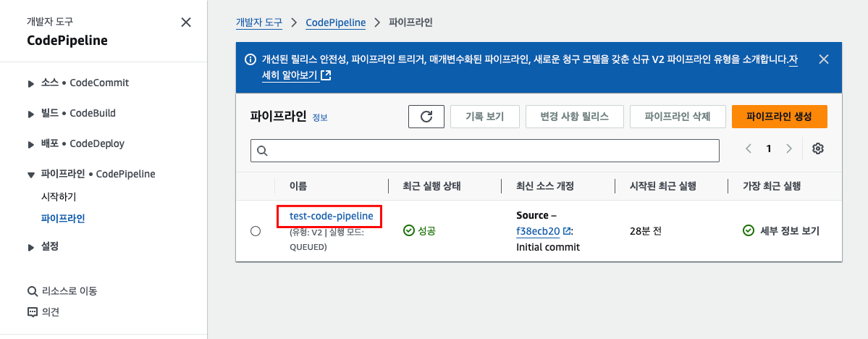Click the green success check icon next to 성공

pyautogui.click(x=408, y=230)
